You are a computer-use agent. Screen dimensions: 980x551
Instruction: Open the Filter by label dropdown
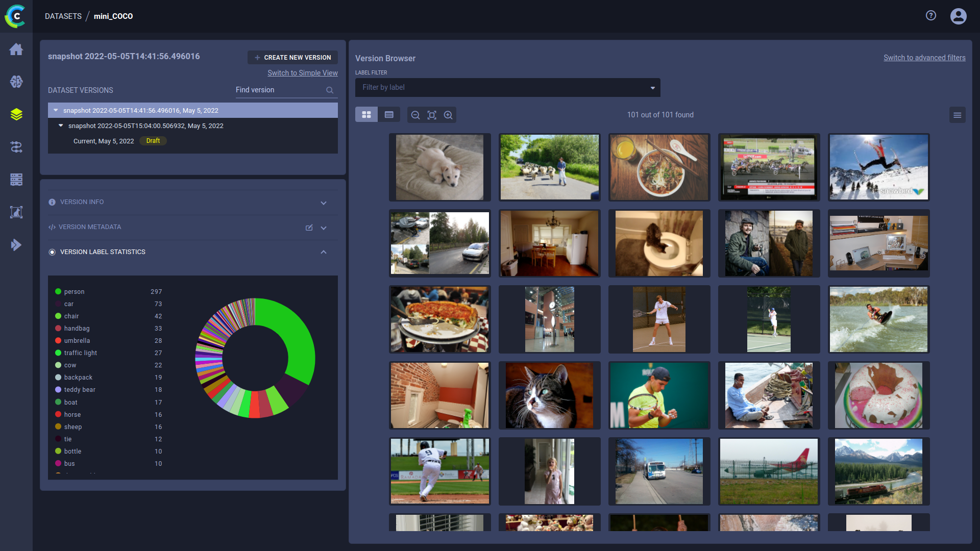point(508,87)
